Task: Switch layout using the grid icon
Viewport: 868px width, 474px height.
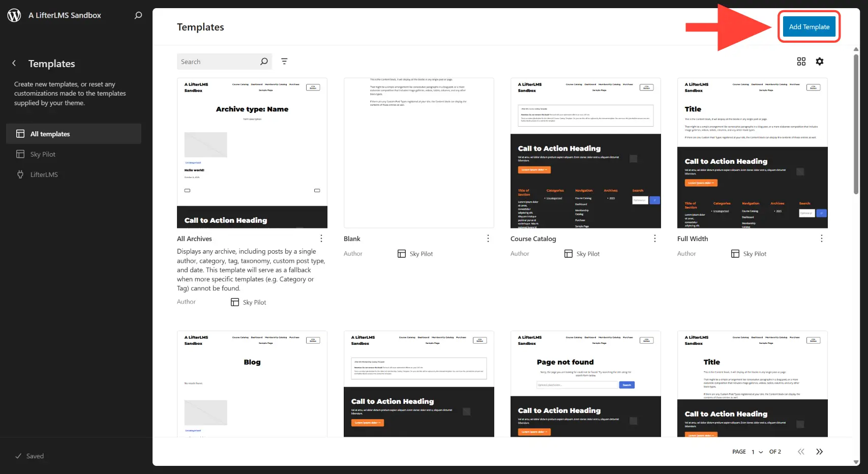Action: click(x=801, y=62)
